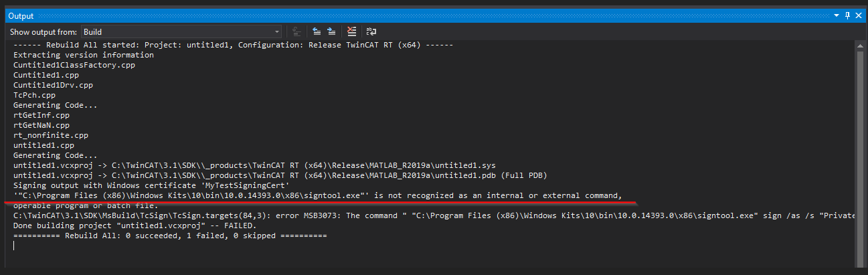Close the Output panel
The height and width of the screenshot is (275, 868).
859,15
